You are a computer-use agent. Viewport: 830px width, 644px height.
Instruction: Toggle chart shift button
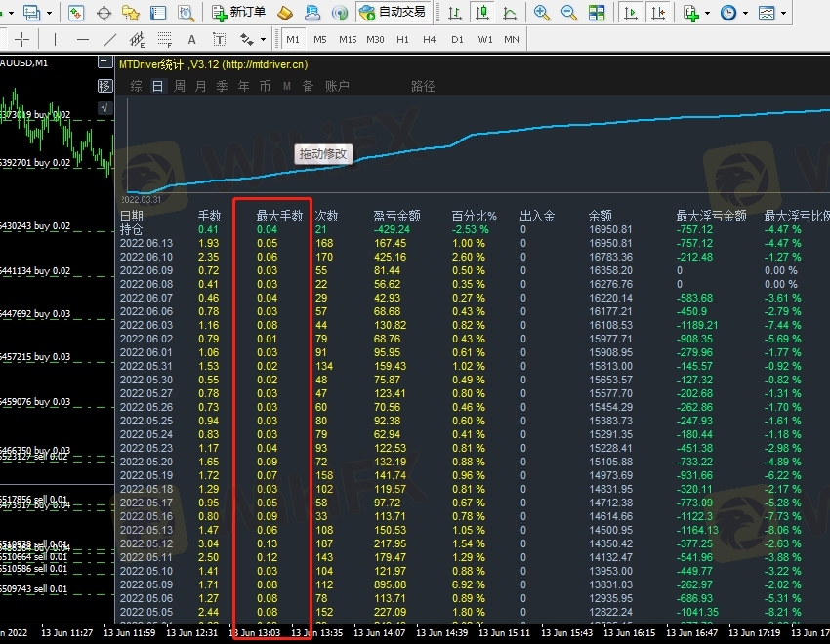point(659,13)
